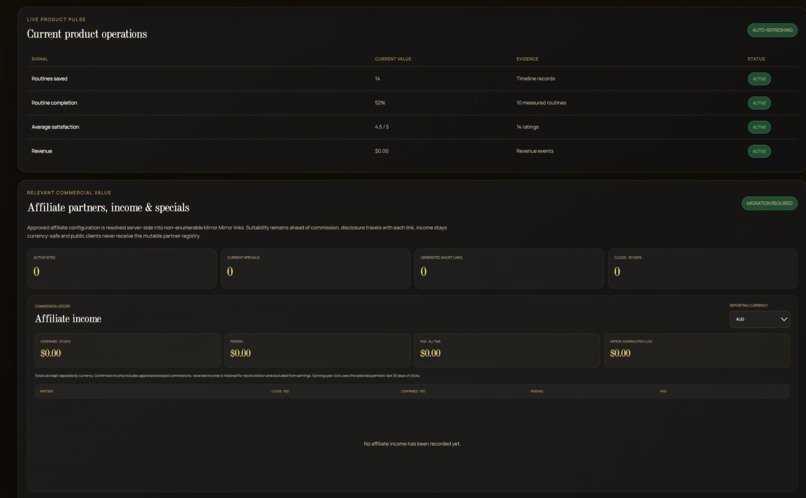Image resolution: width=806 pixels, height=498 pixels.
Task: Click the Paid All Time income card
Action: click(x=507, y=351)
